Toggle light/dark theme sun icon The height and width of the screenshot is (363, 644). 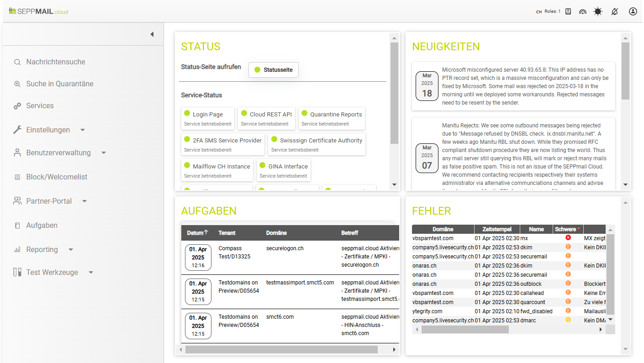point(598,11)
